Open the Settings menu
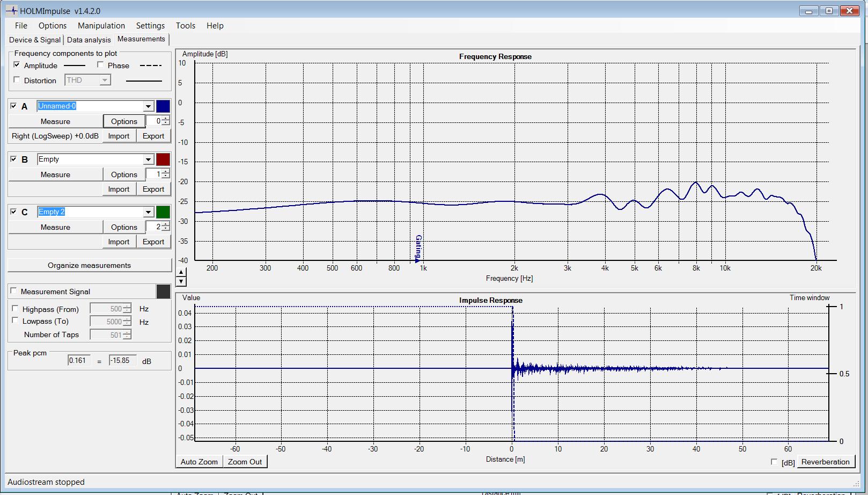 point(150,25)
